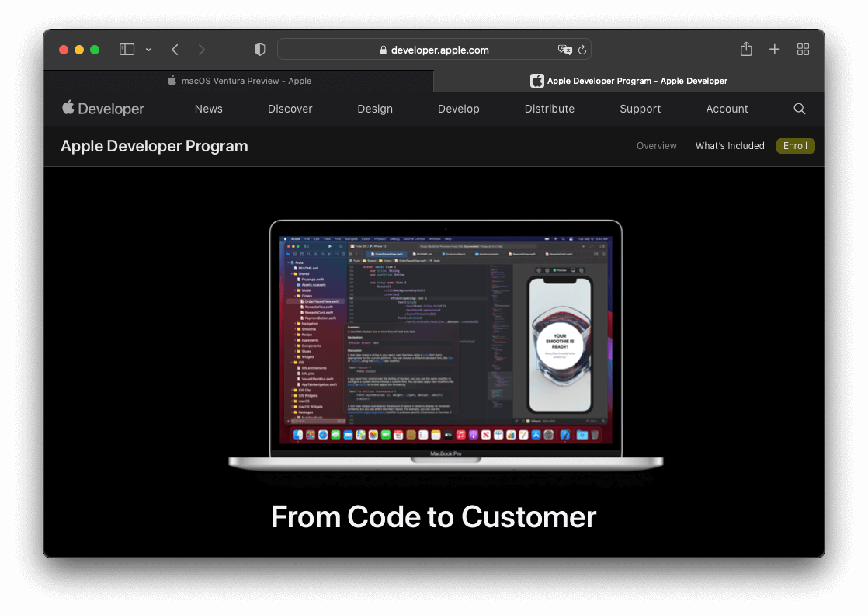Toggle the Safari sidebar

127,50
